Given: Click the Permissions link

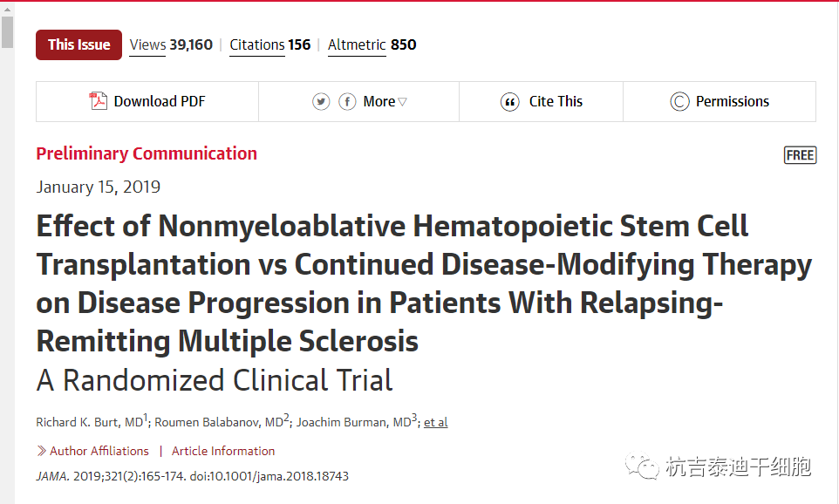Looking at the screenshot, I should (x=732, y=102).
